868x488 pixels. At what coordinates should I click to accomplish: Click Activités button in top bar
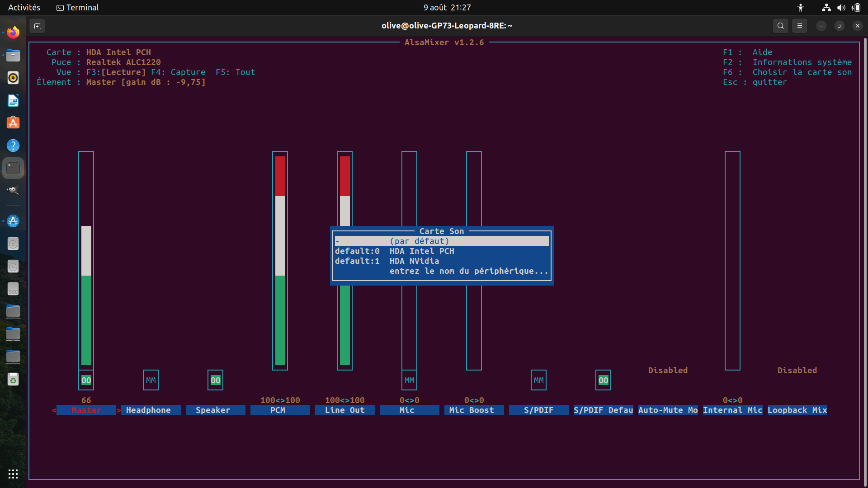24,8
